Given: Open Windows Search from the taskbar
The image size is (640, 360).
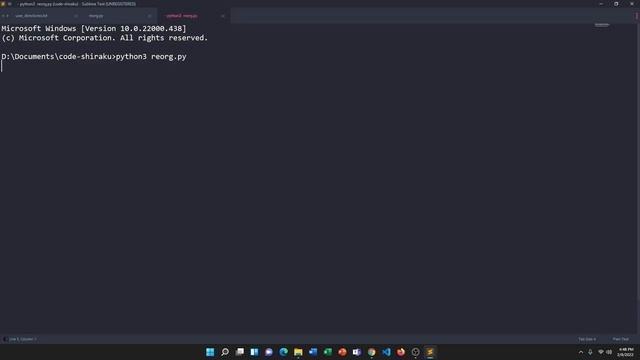Looking at the screenshot, I should (x=225, y=352).
